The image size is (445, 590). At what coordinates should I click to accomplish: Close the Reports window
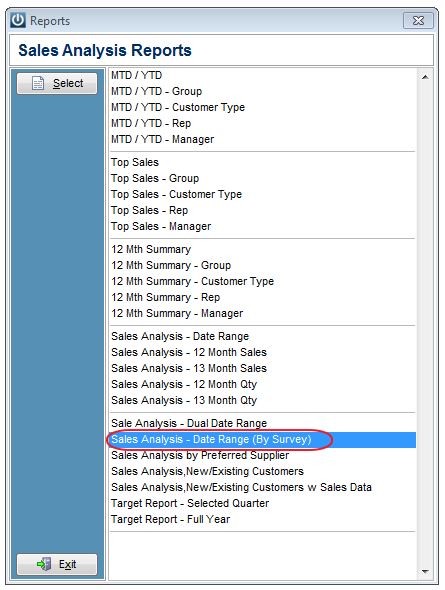tap(418, 20)
